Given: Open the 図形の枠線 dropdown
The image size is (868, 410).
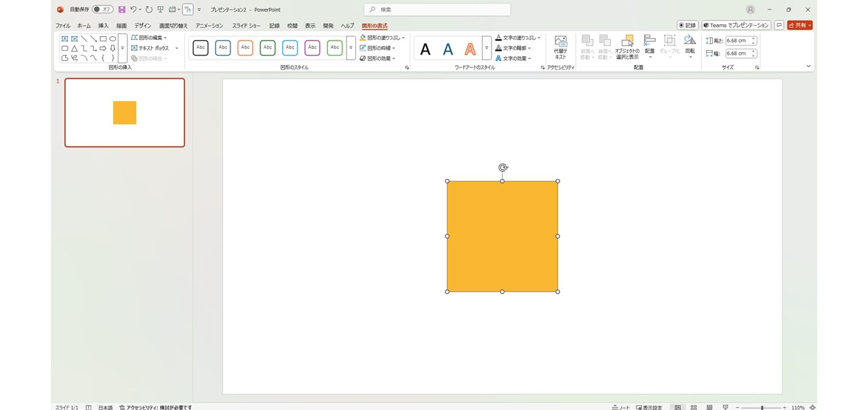Looking at the screenshot, I should (378, 48).
